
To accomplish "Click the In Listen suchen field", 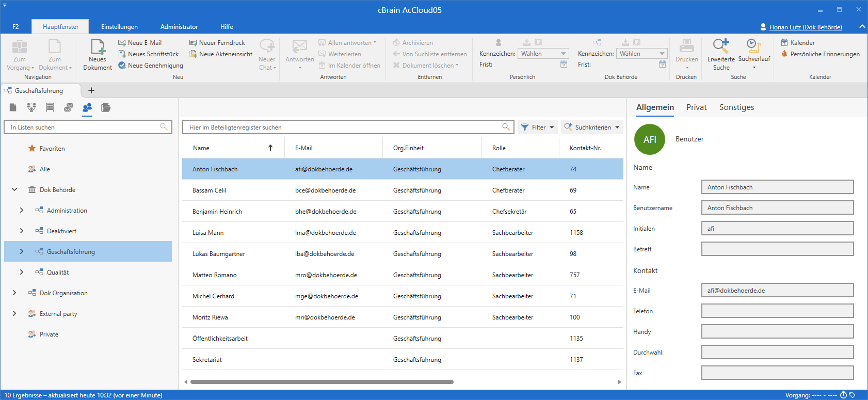I will pyautogui.click(x=83, y=127).
